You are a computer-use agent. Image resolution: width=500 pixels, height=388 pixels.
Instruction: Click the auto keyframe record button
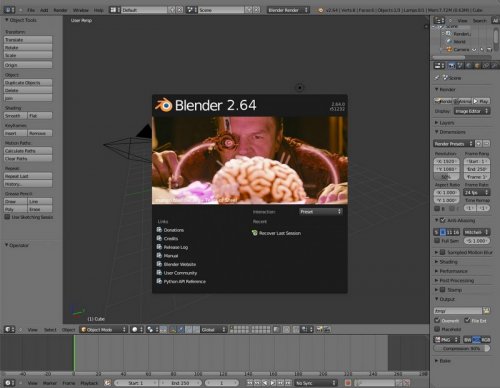click(x=348, y=383)
